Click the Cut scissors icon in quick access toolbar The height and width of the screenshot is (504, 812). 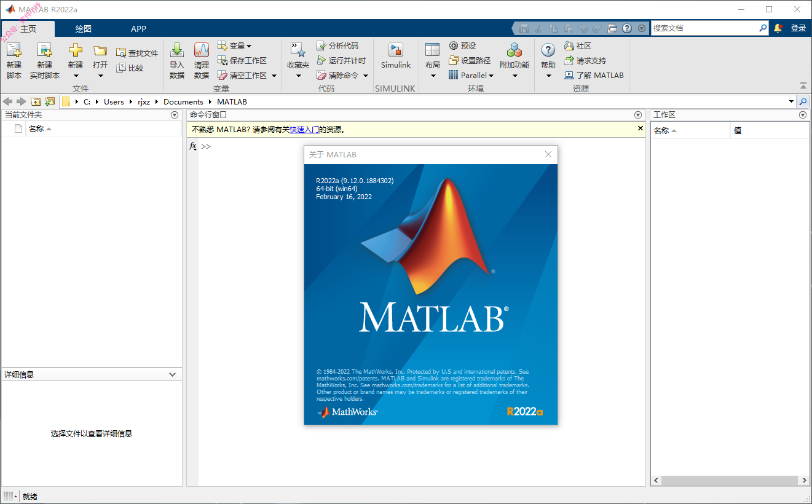538,28
